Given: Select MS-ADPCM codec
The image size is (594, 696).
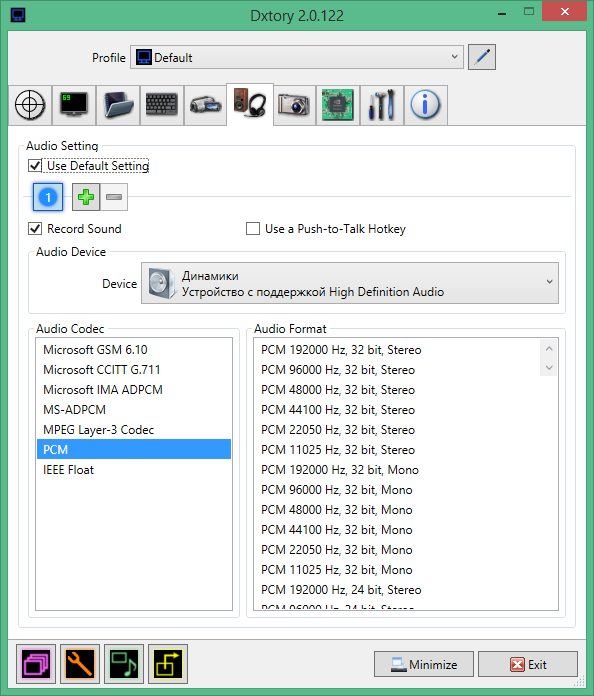Looking at the screenshot, I should [134, 410].
